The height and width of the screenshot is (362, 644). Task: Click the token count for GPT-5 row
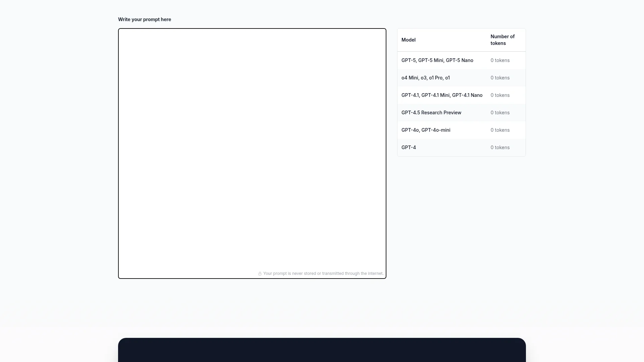tap(500, 60)
